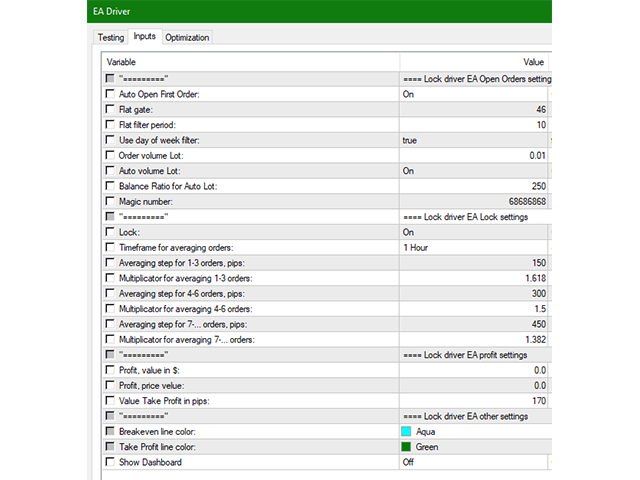Edit the multiplicator value 1.5
640x480 pixels.
pyautogui.click(x=473, y=309)
